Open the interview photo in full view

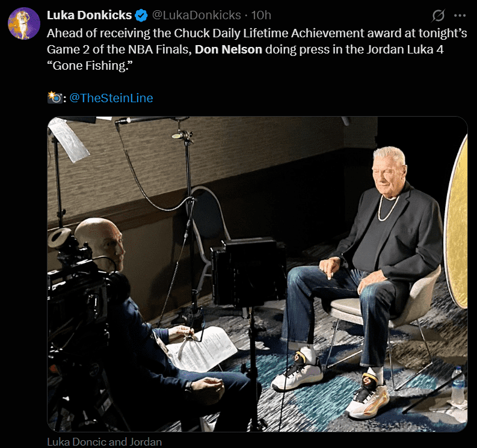click(x=257, y=274)
